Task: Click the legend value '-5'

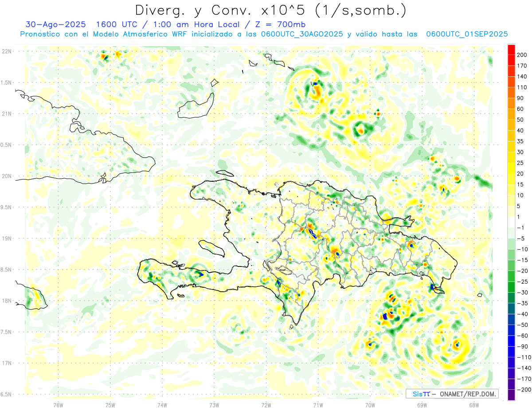Action: point(521,239)
